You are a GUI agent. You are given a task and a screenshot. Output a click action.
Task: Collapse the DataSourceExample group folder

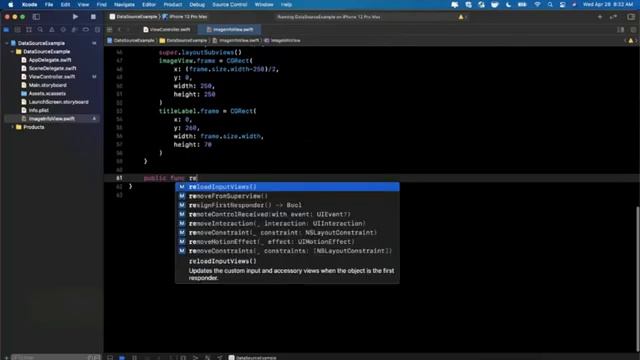pyautogui.click(x=12, y=51)
